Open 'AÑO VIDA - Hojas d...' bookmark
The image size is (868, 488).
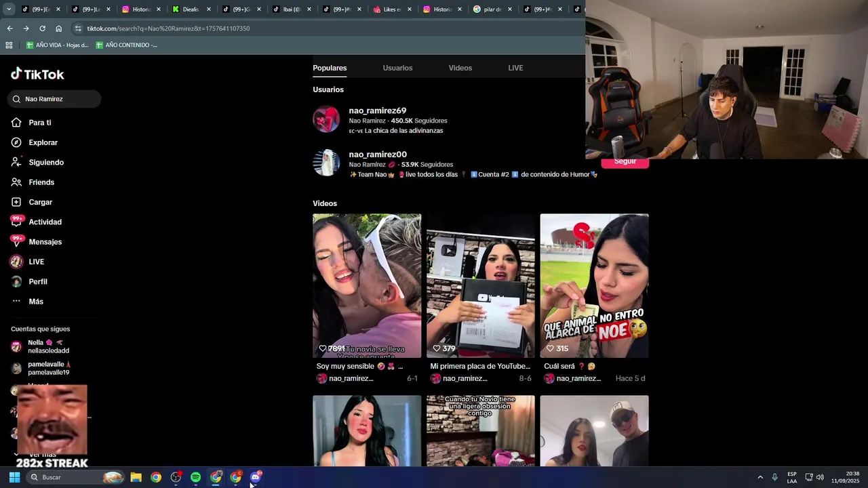click(58, 45)
